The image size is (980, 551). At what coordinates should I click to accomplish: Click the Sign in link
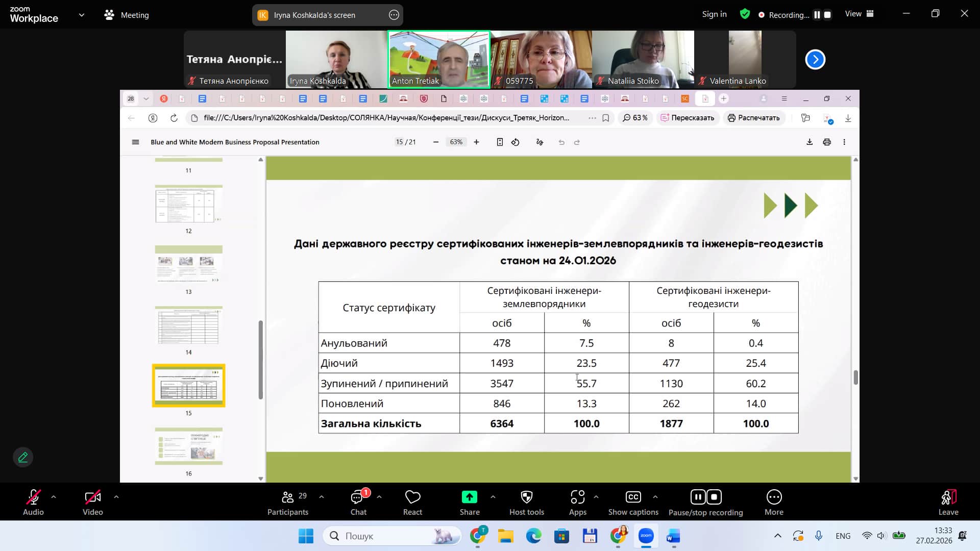[x=714, y=14]
